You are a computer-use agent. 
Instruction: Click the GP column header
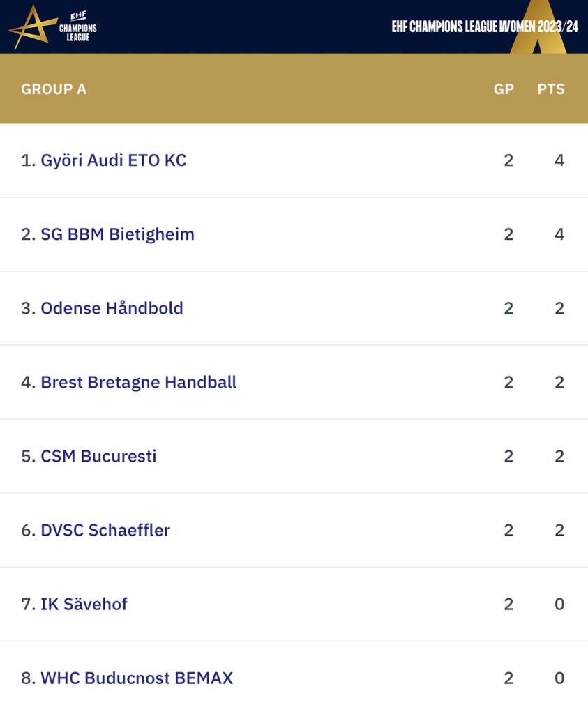coord(504,89)
